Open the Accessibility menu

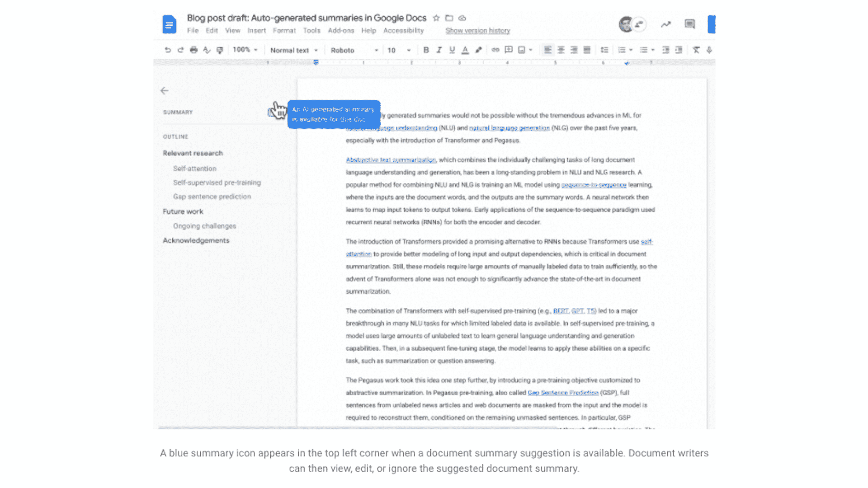403,31
